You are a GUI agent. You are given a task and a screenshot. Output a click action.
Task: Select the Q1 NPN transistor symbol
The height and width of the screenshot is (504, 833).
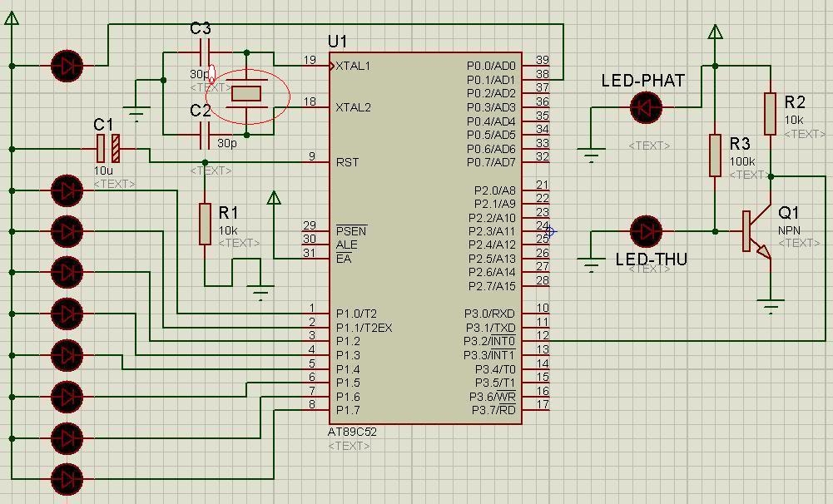coord(756,231)
